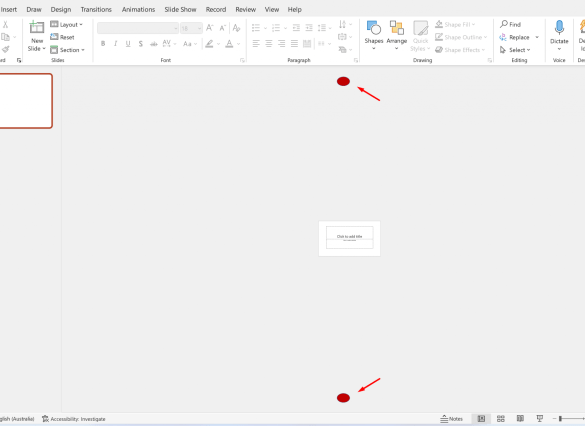Open Shape Effects dropdown
Viewport: 585px width, 426px height.
pyautogui.click(x=460, y=50)
